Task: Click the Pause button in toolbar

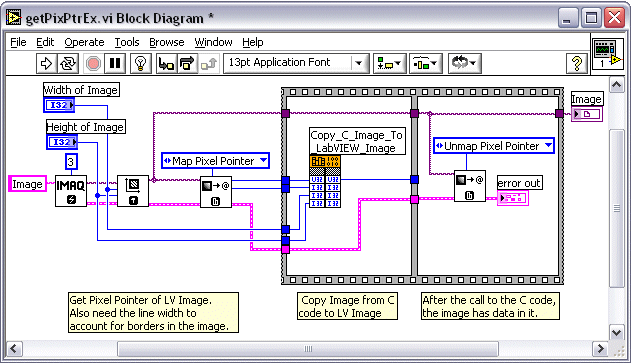Action: click(x=115, y=64)
